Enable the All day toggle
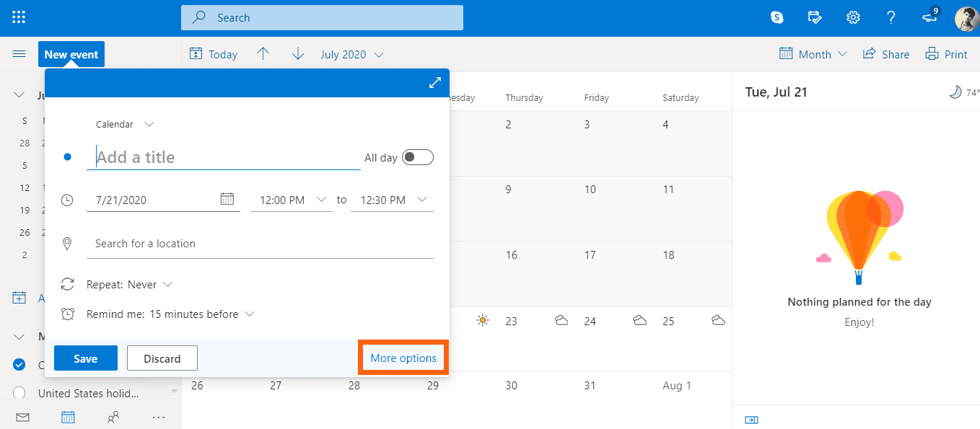 click(417, 156)
